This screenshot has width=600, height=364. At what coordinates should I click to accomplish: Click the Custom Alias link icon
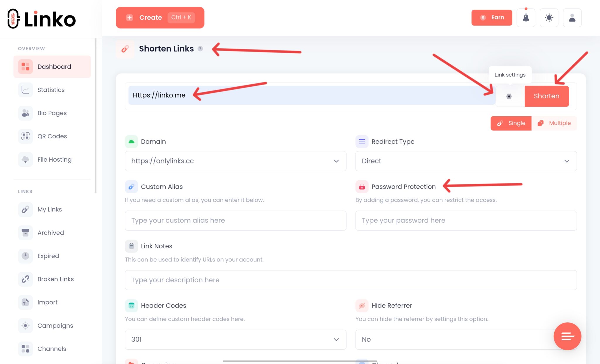pos(131,187)
